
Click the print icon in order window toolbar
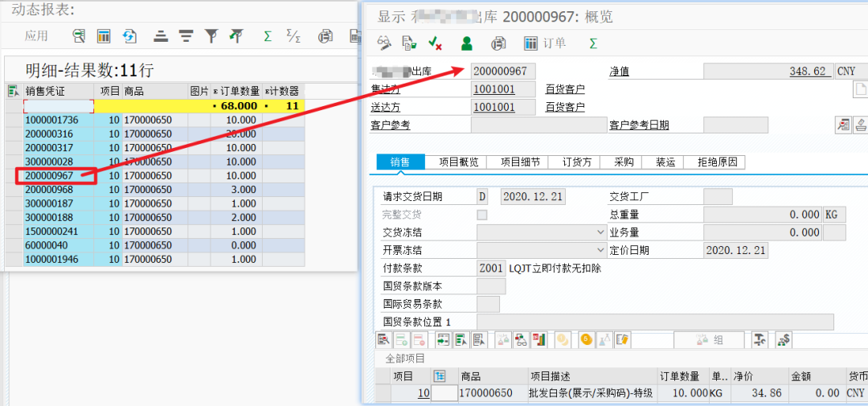coord(498,43)
